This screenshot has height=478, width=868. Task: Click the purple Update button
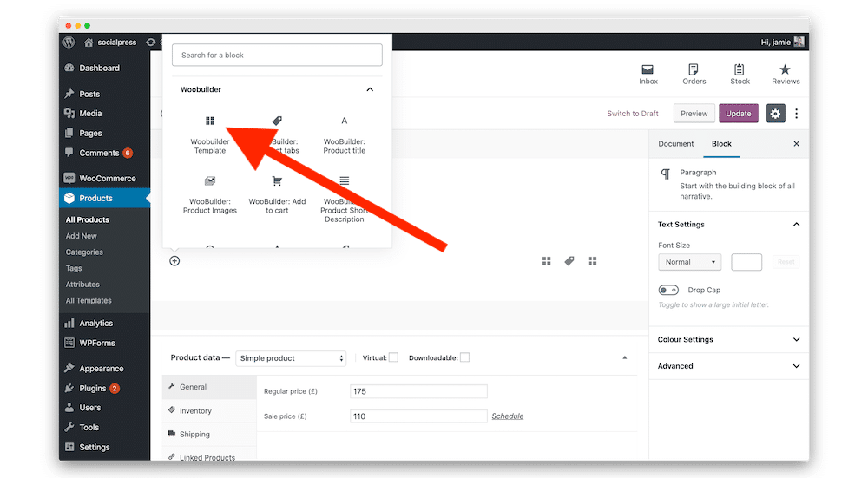[739, 114]
